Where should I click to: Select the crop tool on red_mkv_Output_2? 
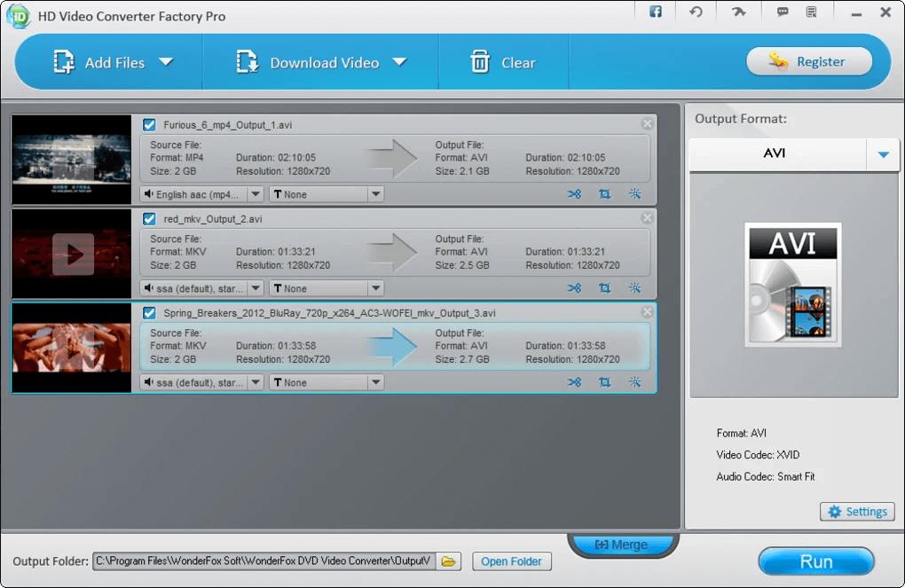(604, 287)
